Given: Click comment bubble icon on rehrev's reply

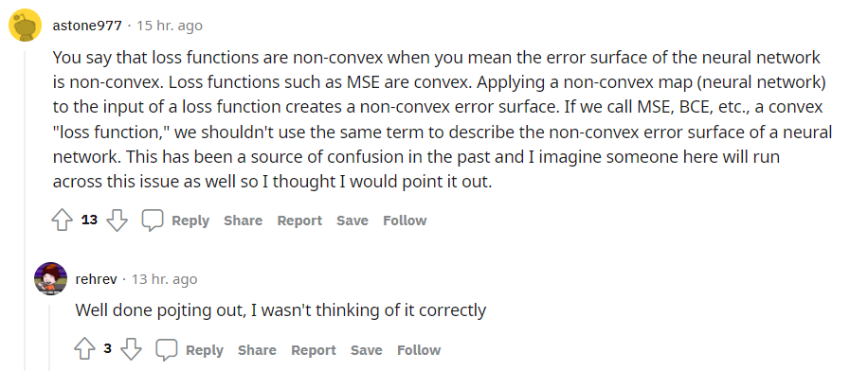Looking at the screenshot, I should pos(166,349).
